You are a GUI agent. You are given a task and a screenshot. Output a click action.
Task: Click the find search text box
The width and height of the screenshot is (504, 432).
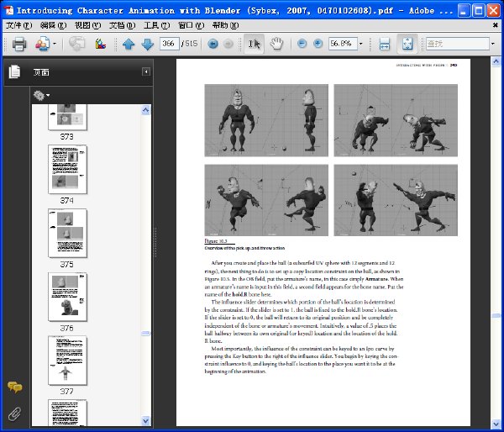tap(458, 44)
